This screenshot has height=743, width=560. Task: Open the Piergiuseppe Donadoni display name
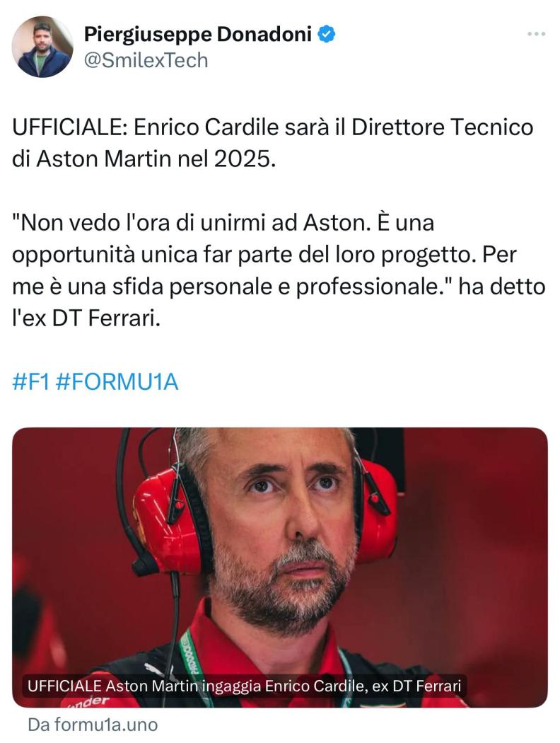[197, 35]
